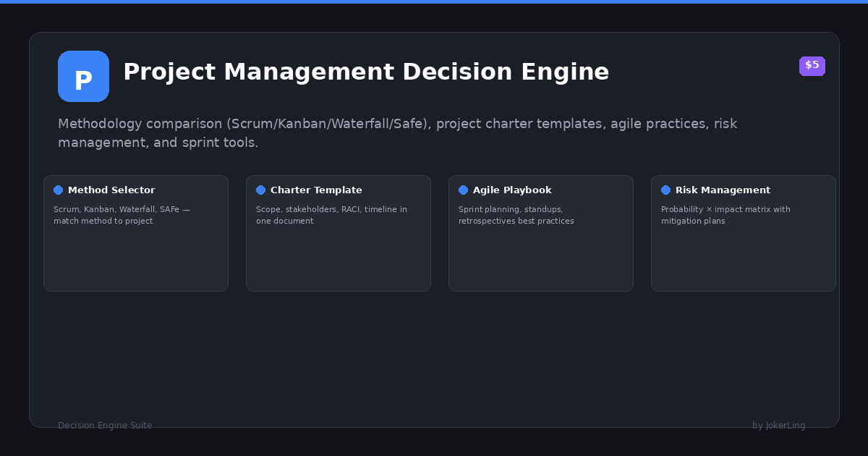868x456 pixels.
Task: Click the Project Management Decision Engine heading
Action: 366,72
